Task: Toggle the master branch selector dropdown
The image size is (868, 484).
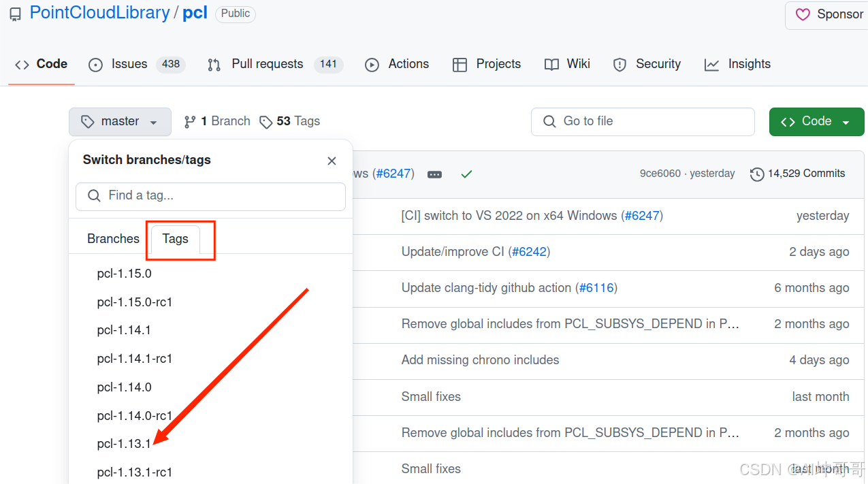Action: (120, 122)
